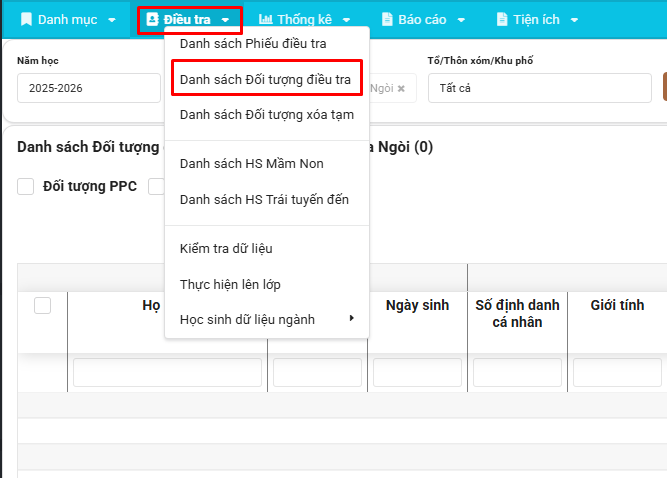Click the Báo cáo document icon
667x478 pixels.
pos(387,20)
